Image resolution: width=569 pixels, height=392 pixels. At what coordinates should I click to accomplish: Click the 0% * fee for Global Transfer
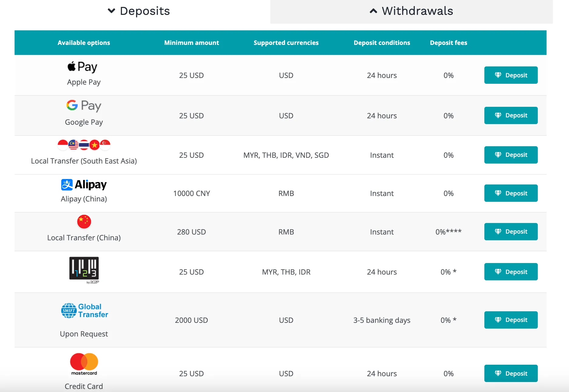pyautogui.click(x=449, y=320)
